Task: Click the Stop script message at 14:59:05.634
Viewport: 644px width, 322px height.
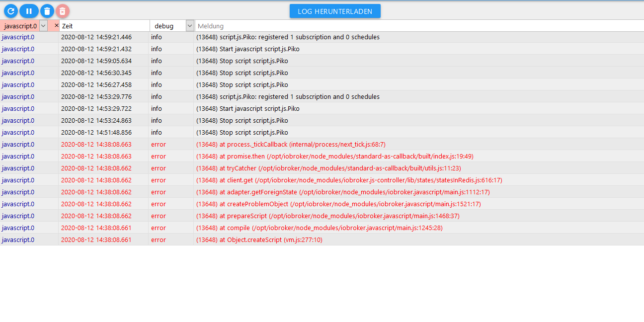Action: tap(242, 61)
